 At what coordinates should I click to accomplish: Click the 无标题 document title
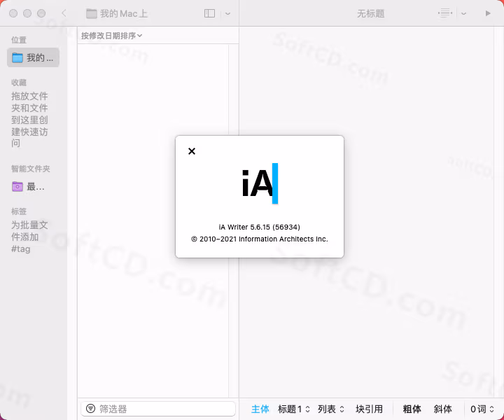click(x=370, y=13)
